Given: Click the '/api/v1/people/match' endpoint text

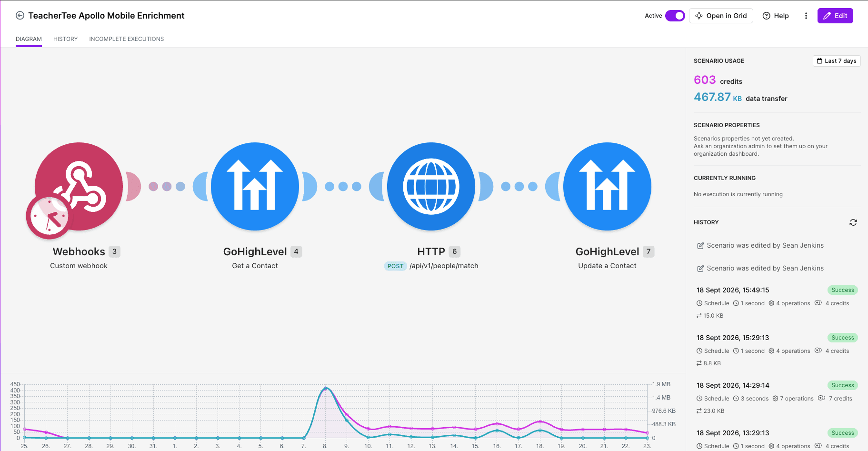Looking at the screenshot, I should coord(444,266).
